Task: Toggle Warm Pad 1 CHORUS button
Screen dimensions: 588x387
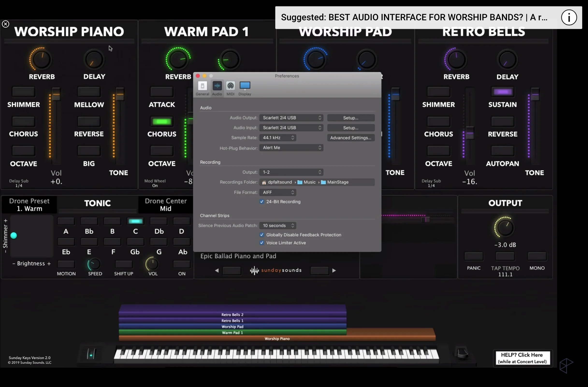Action: pyautogui.click(x=162, y=121)
